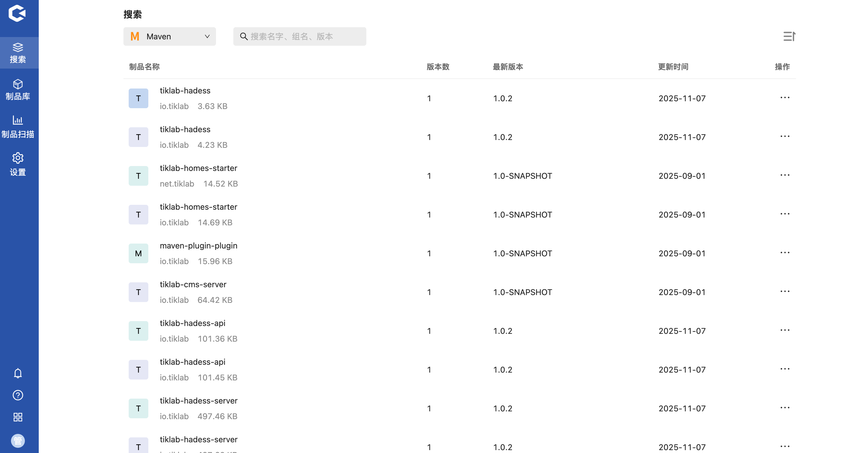
Task: Open actions menu for maven-plugin-plugin row
Action: click(785, 253)
